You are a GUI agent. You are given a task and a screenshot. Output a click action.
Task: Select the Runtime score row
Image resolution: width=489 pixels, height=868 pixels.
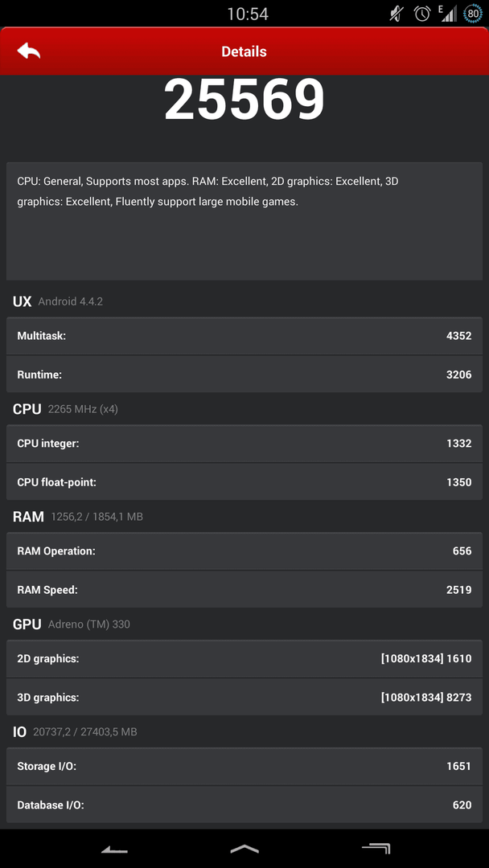pyautogui.click(x=244, y=375)
